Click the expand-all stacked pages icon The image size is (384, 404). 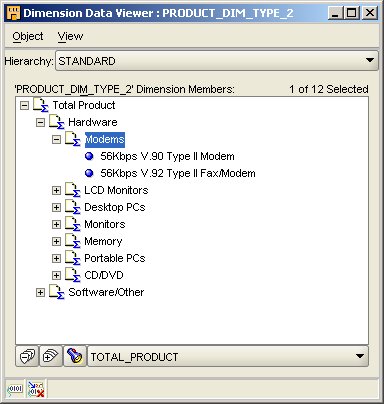click(x=51, y=356)
